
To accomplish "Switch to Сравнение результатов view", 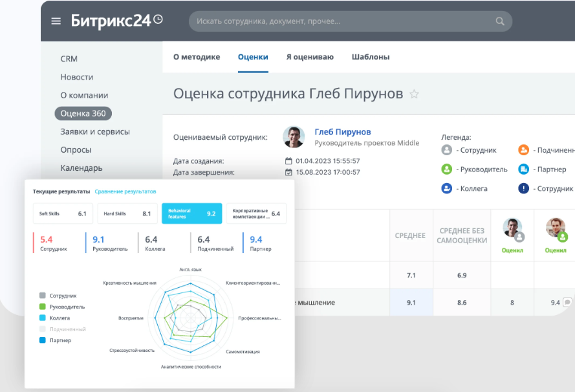I will click(x=125, y=191).
